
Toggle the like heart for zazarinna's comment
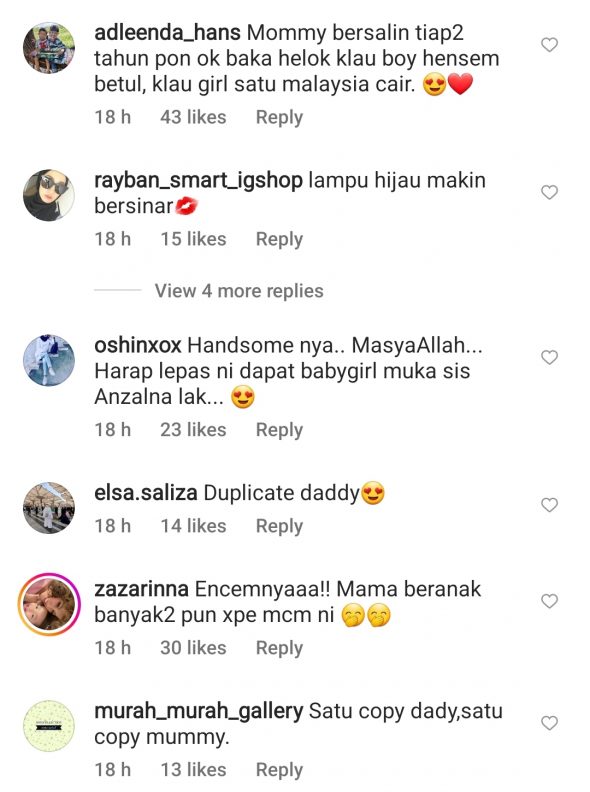549,601
